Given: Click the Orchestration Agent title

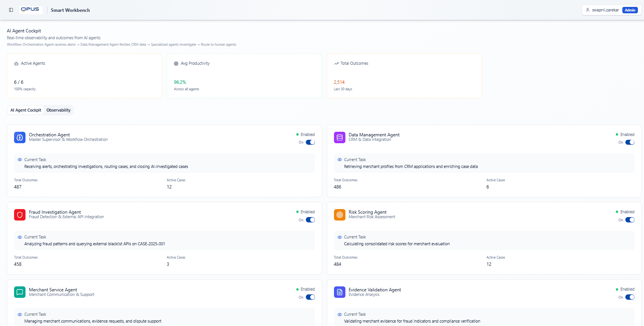Looking at the screenshot, I should [x=49, y=135].
